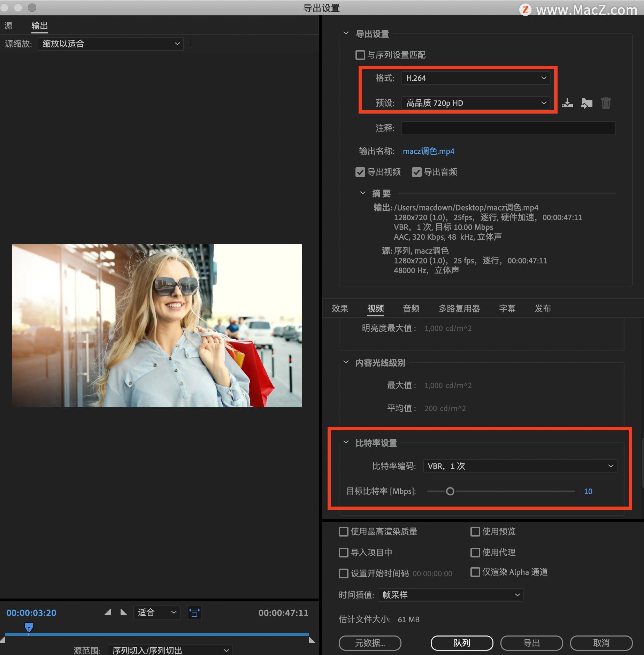
Task: Set in point with left triangle marker icon
Action: pyautogui.click(x=108, y=612)
